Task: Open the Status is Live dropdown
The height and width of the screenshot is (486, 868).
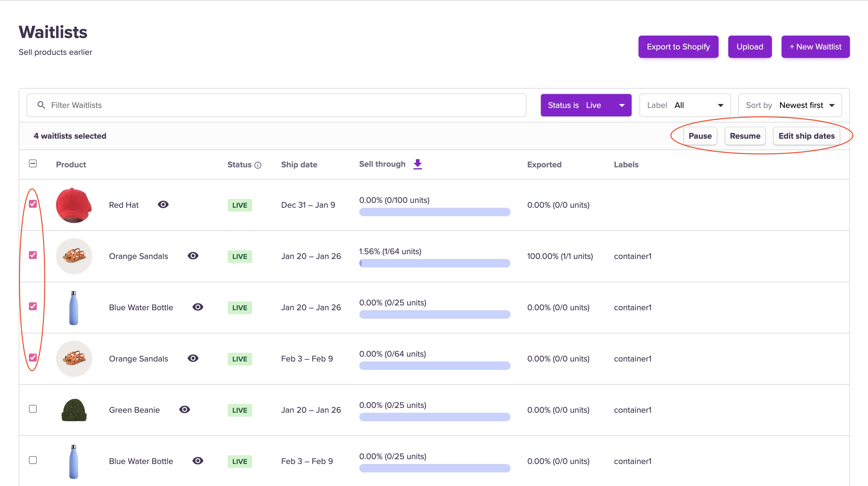Action: tap(585, 105)
